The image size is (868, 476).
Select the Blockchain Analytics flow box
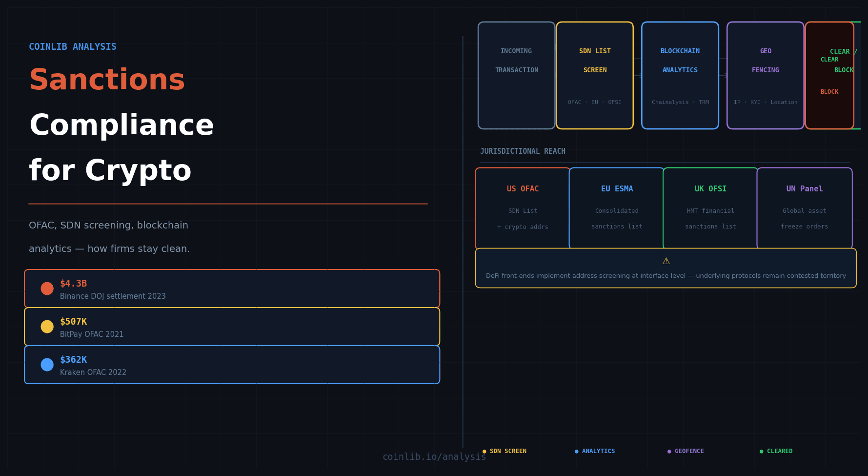click(680, 75)
